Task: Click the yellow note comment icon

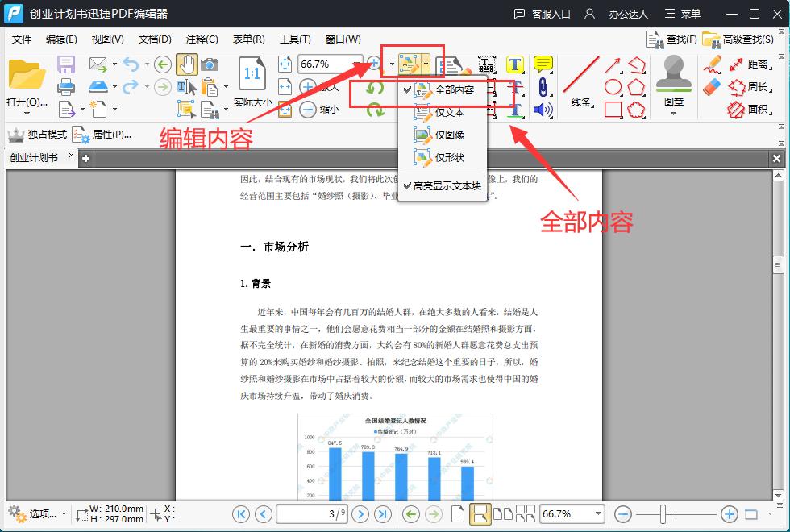Action: point(543,64)
